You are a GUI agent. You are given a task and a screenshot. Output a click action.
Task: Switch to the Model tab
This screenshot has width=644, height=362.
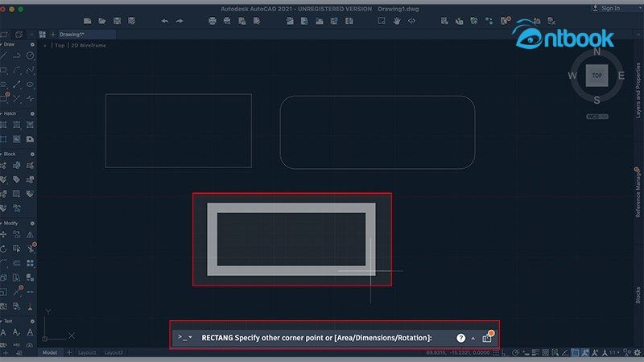tap(50, 352)
